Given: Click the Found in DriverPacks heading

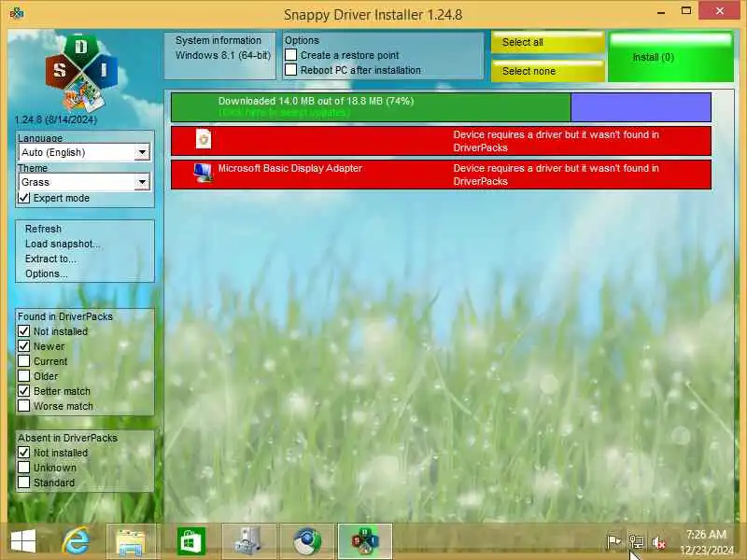Looking at the screenshot, I should pyautogui.click(x=65, y=316).
